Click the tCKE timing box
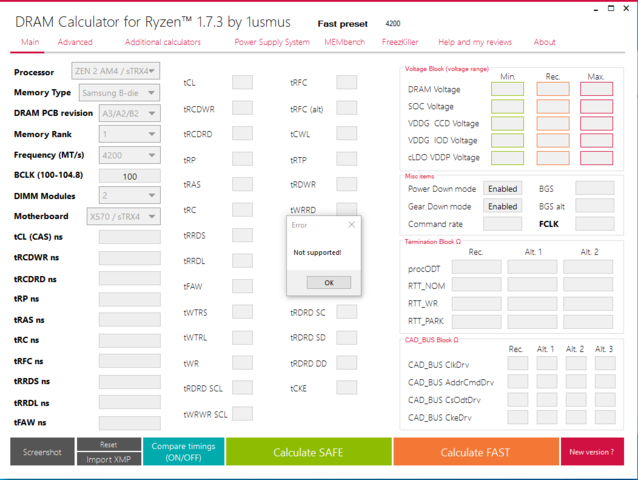The height and width of the screenshot is (480, 638). [x=347, y=388]
